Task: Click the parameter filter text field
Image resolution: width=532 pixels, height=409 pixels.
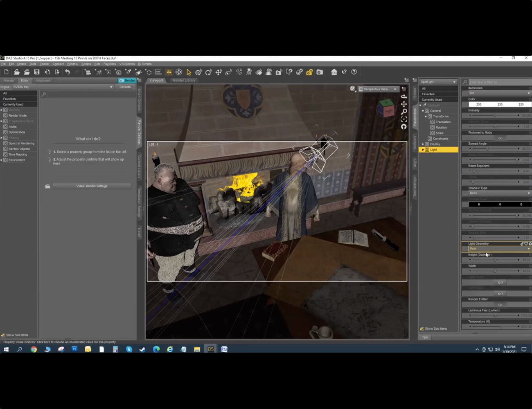Action: point(499,82)
